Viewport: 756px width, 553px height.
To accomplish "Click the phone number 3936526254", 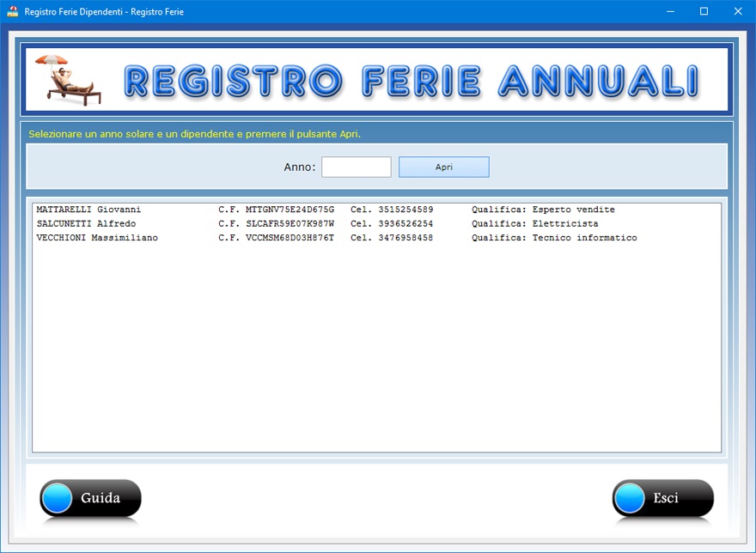I will pos(405,223).
